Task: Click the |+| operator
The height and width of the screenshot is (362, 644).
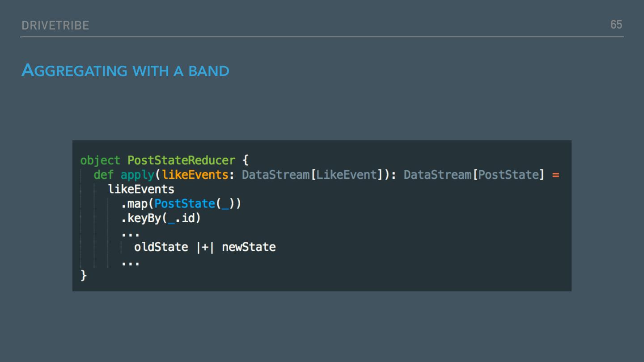Action: pos(205,247)
